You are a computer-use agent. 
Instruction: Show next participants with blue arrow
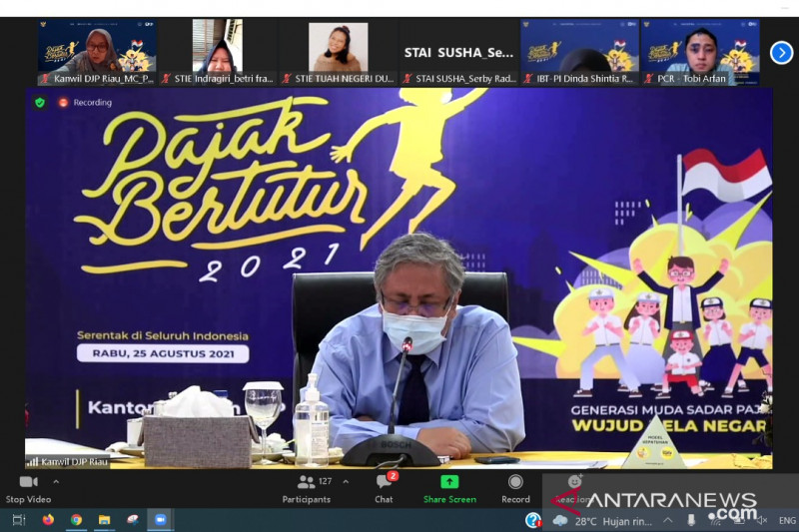pyautogui.click(x=781, y=53)
